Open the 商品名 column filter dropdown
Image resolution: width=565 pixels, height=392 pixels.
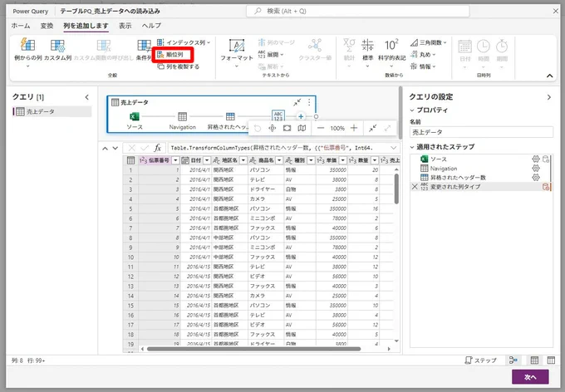click(x=279, y=160)
